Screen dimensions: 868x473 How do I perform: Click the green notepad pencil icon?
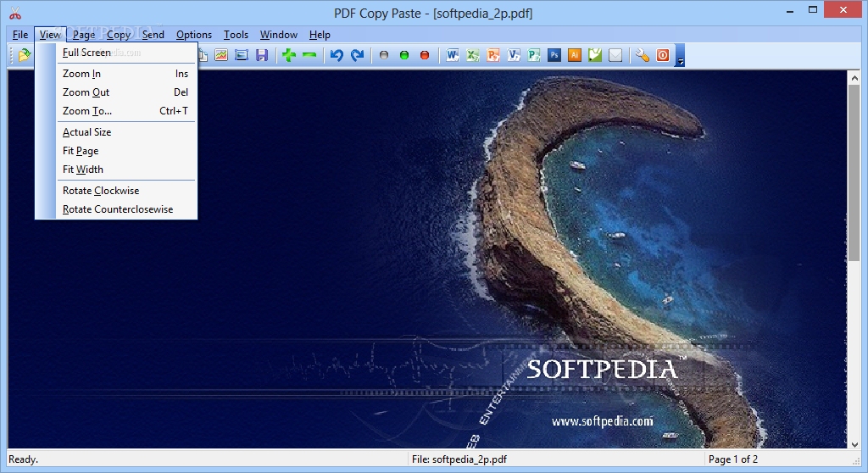[x=595, y=55]
